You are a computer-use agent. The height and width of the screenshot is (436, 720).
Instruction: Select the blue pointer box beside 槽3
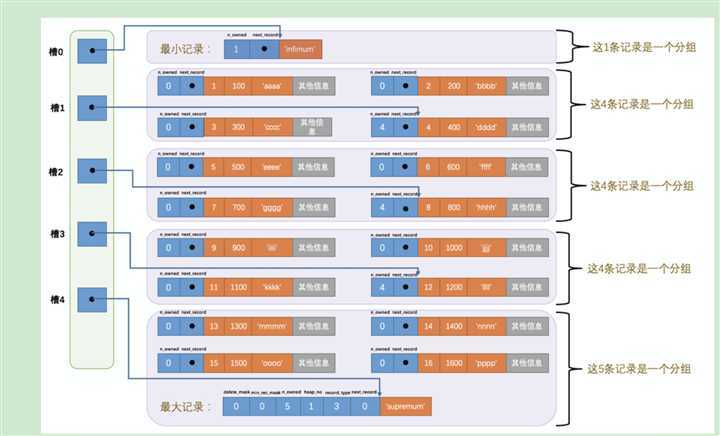[x=92, y=234]
